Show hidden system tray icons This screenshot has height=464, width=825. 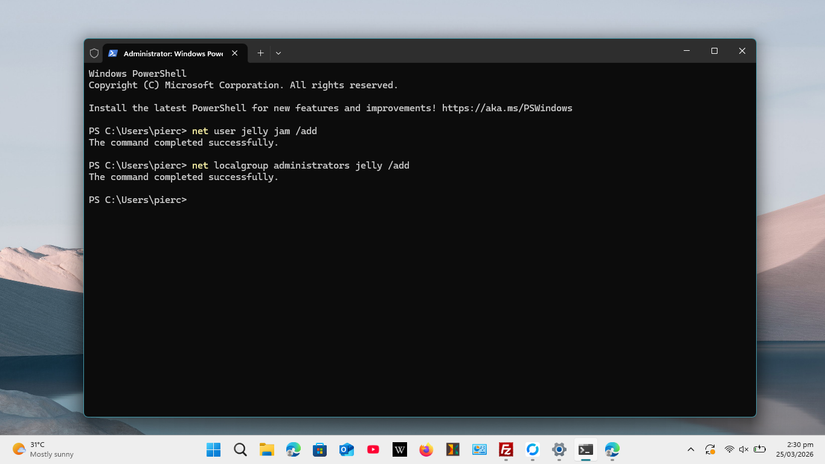tap(691, 449)
